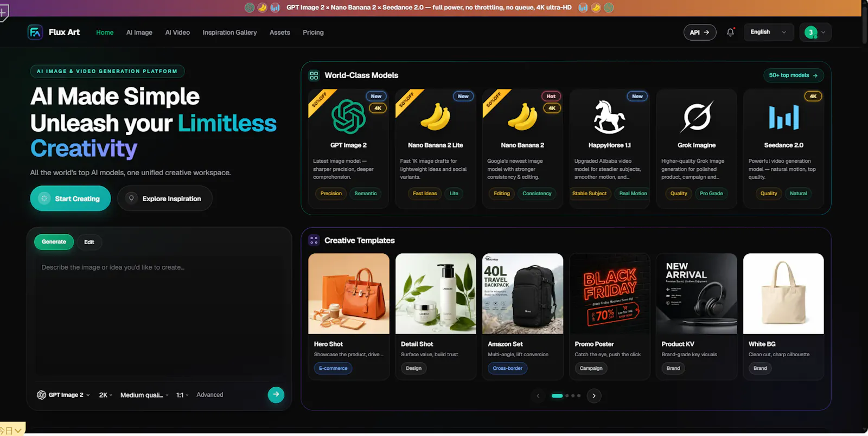
Task: Click the Precision tag on GPT Image 2
Action: tap(331, 194)
